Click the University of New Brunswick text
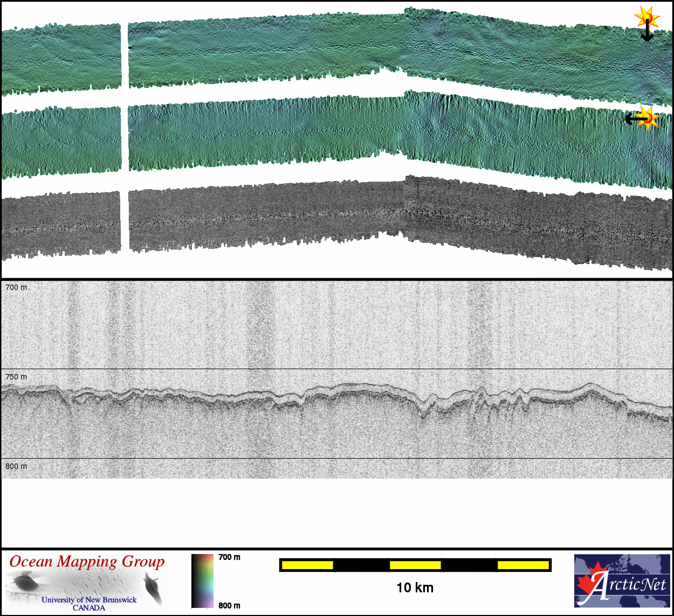 coord(89,599)
